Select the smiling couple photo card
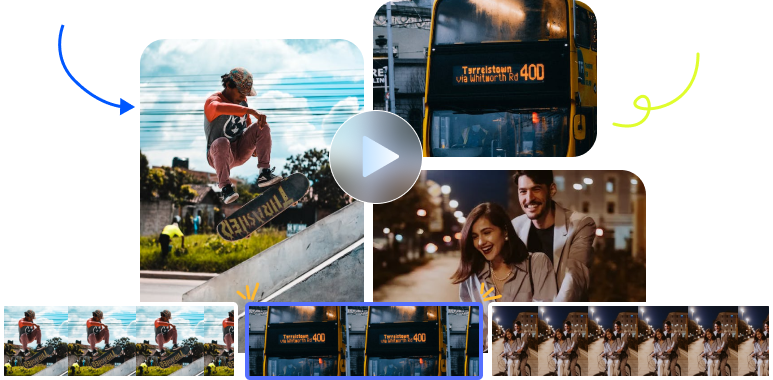The height and width of the screenshot is (380, 773). pos(509,236)
